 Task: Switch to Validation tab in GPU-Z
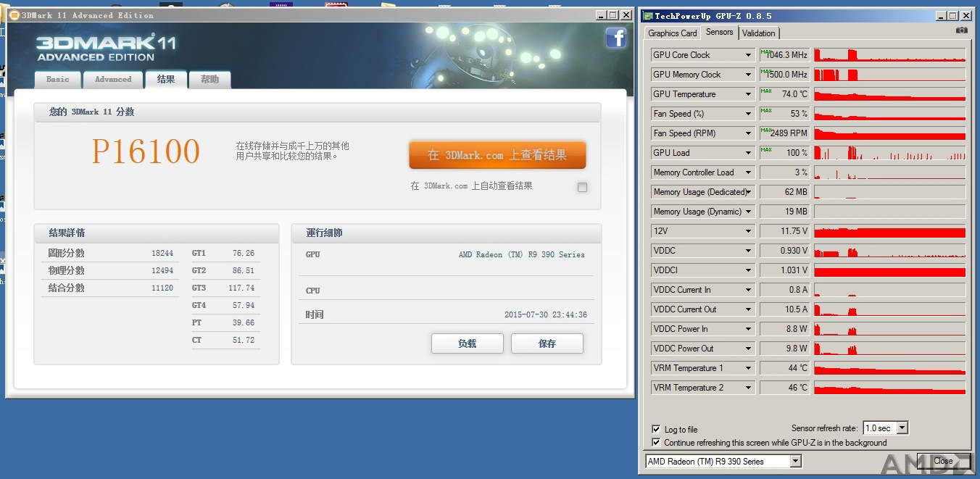pos(759,33)
